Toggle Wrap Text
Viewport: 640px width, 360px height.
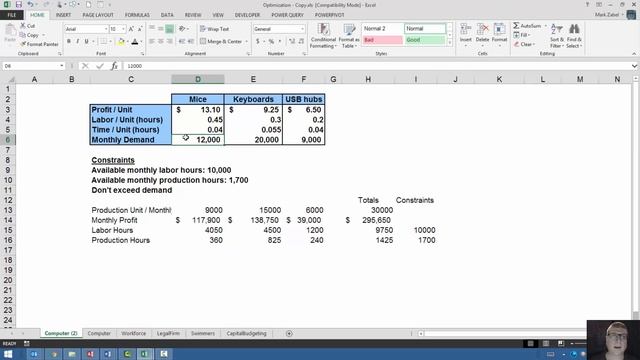214,29
